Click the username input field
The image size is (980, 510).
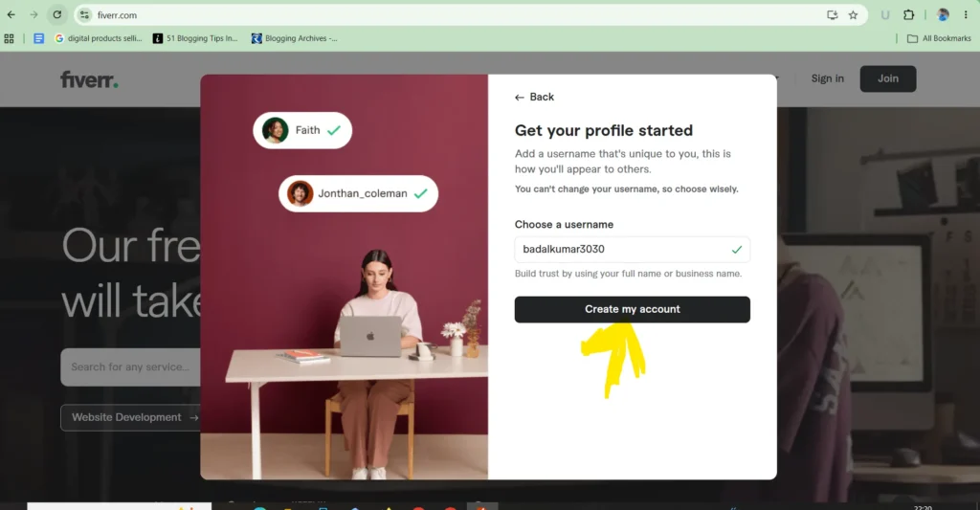point(632,250)
